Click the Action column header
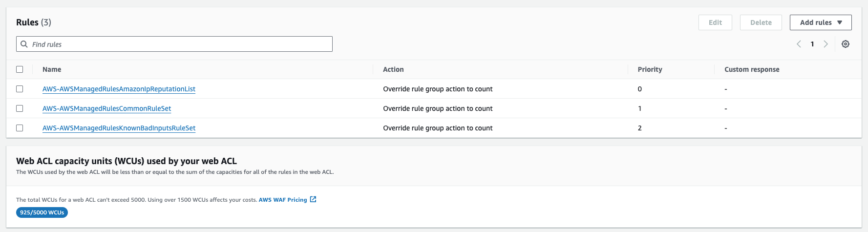Screen dimensions: 868x232 (x=393, y=69)
